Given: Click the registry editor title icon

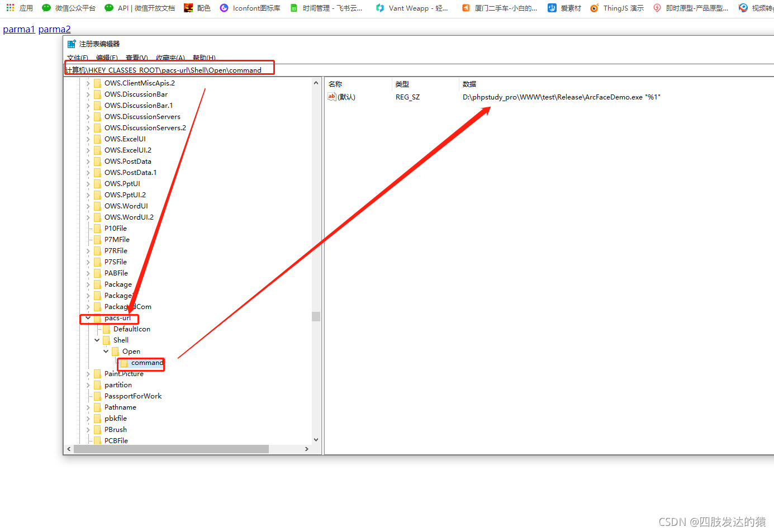Looking at the screenshot, I should pyautogui.click(x=72, y=44).
